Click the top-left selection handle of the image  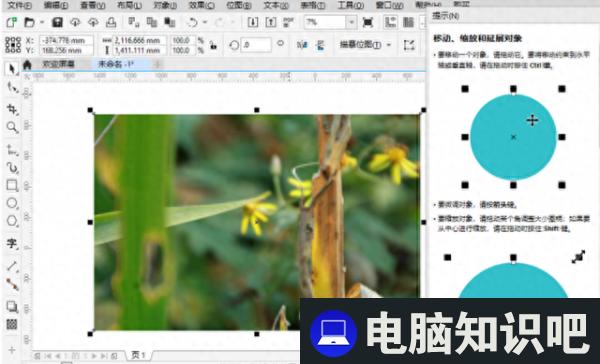click(90, 110)
